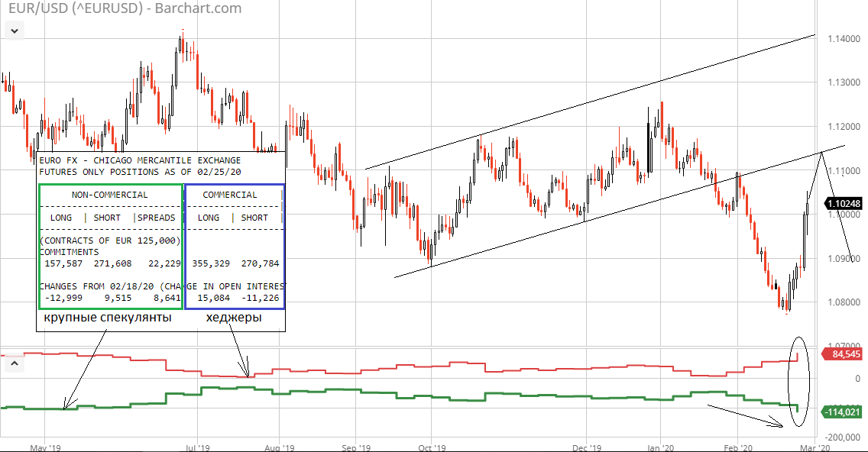868x452 pixels.
Task: Collapse the lower indicator pane chevron
Action: 14,364
